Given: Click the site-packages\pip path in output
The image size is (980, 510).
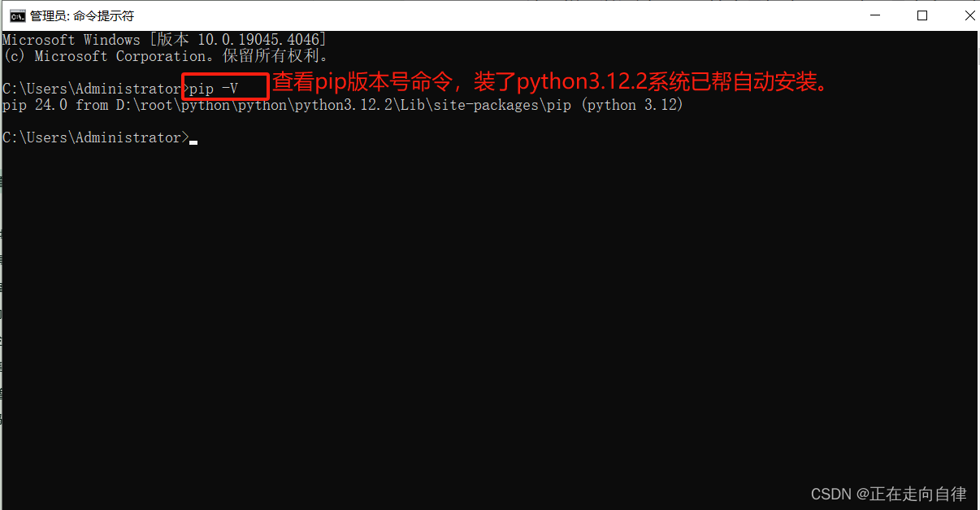Looking at the screenshot, I should (494, 105).
